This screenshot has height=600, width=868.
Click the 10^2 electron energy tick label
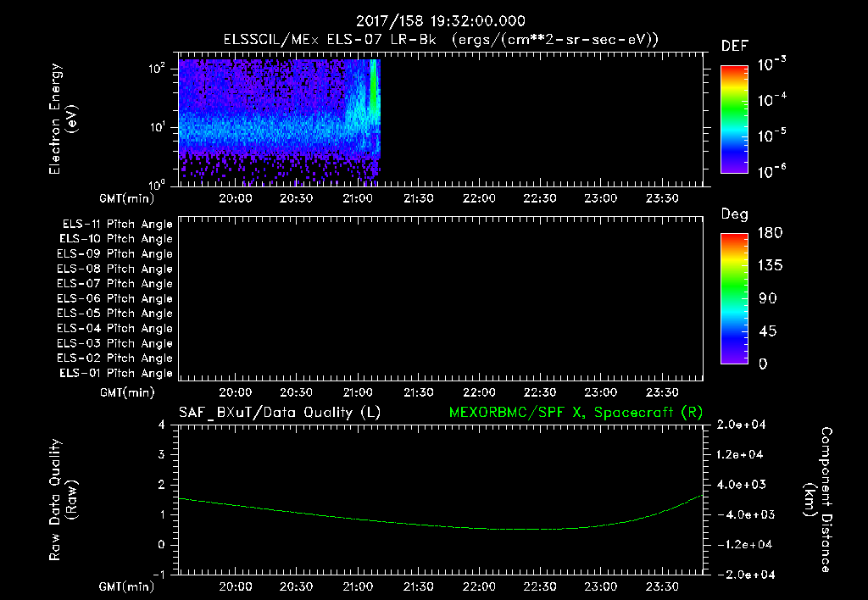[157, 69]
